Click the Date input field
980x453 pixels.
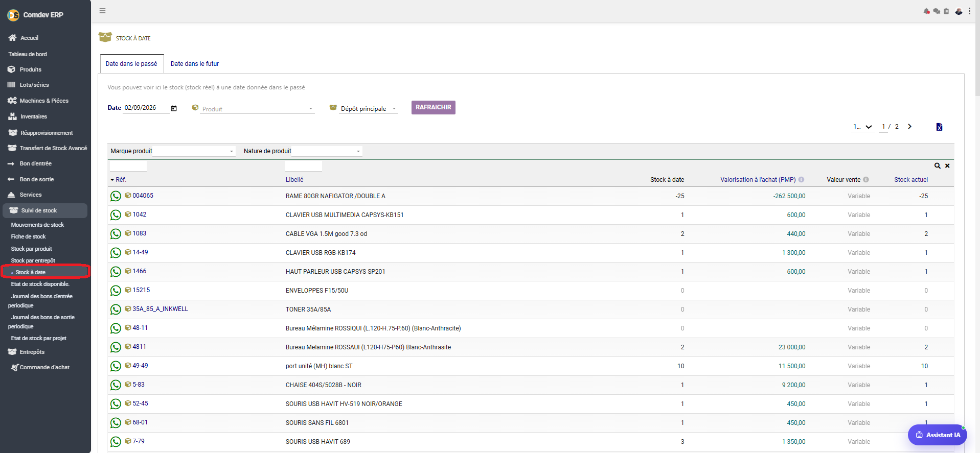point(145,108)
